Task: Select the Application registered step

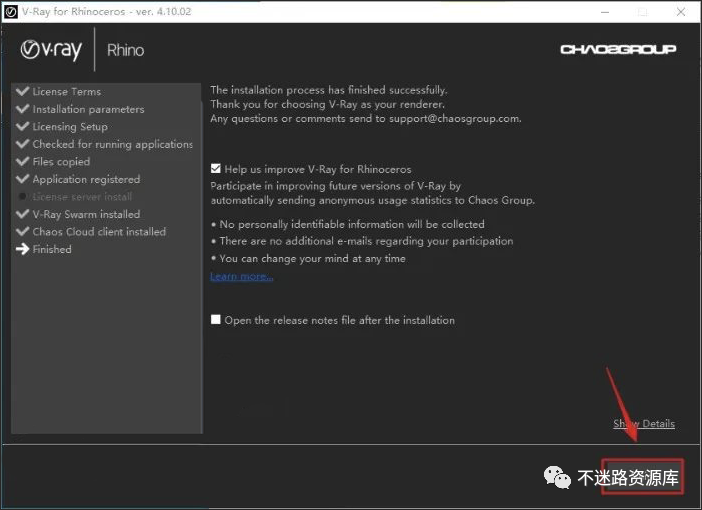Action: (86, 179)
